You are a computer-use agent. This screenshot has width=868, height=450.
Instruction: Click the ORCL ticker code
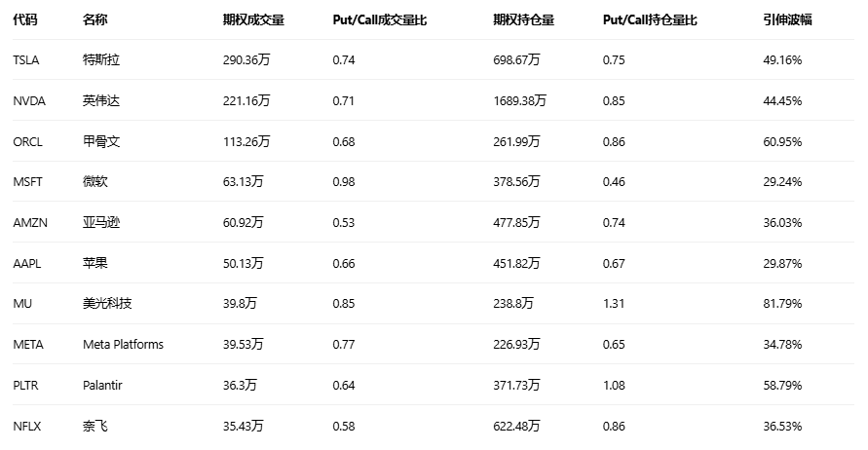[x=27, y=142]
